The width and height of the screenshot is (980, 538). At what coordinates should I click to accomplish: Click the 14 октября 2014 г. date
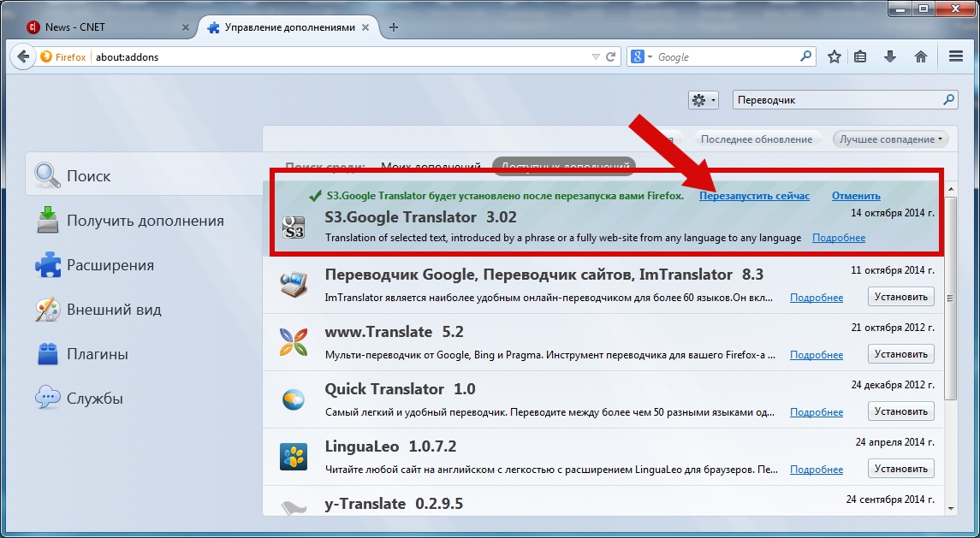(x=893, y=213)
